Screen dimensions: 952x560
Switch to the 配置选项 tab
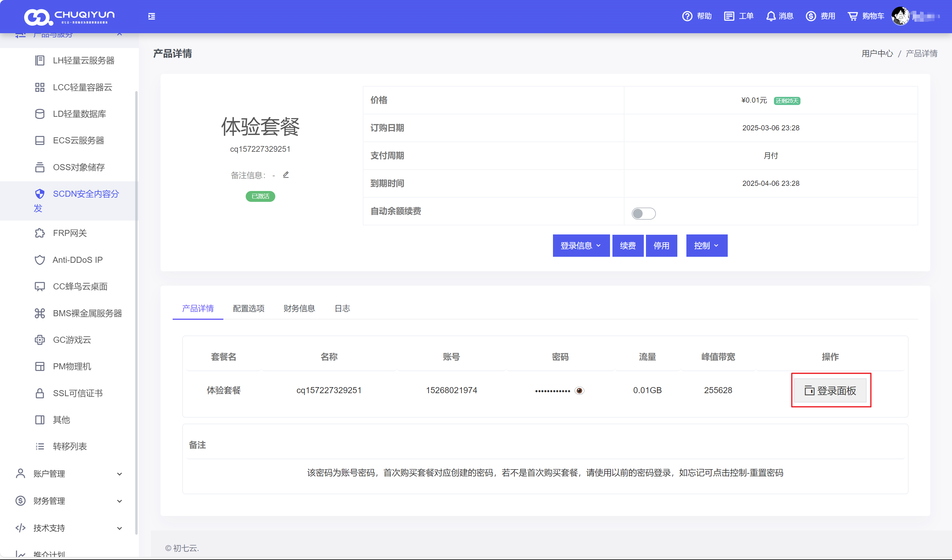(249, 308)
